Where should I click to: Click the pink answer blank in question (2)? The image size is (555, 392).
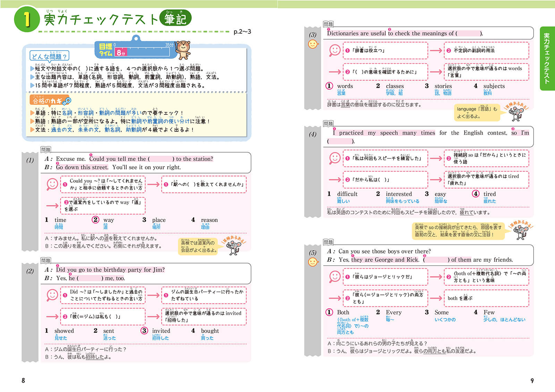(x=90, y=278)
